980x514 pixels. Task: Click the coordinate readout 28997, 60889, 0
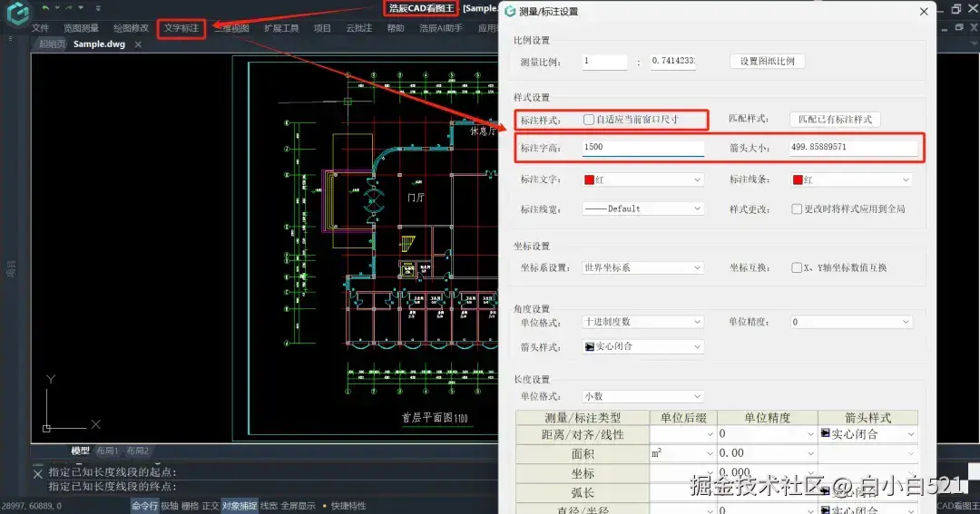[x=32, y=506]
